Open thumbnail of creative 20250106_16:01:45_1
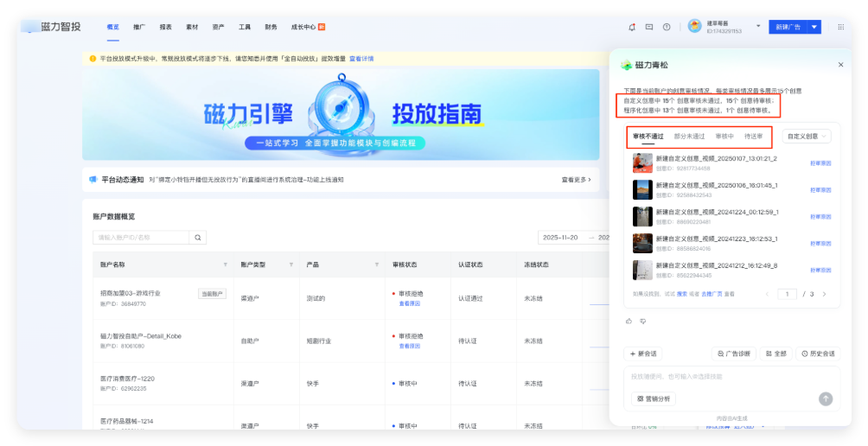868x446 pixels. click(x=642, y=190)
